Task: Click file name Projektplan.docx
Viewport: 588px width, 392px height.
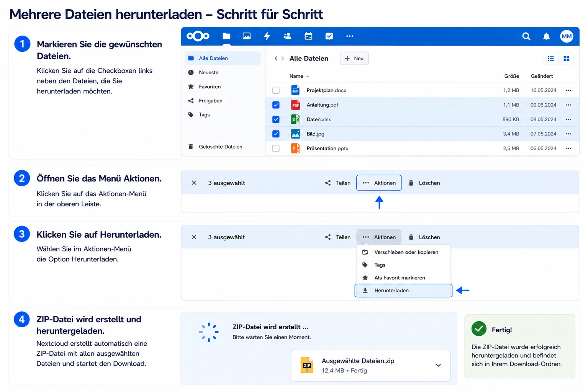Action: 326,90
